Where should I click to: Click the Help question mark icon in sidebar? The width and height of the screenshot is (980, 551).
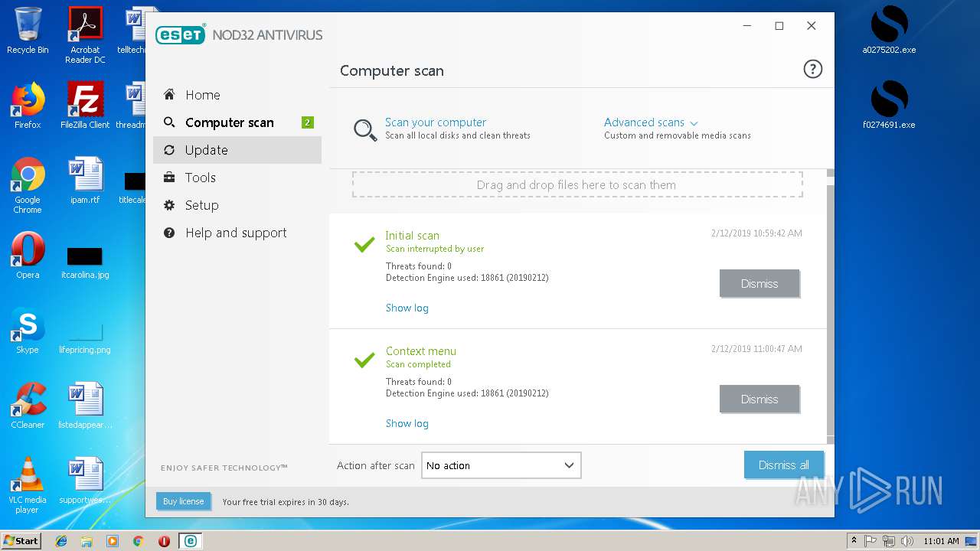point(169,233)
